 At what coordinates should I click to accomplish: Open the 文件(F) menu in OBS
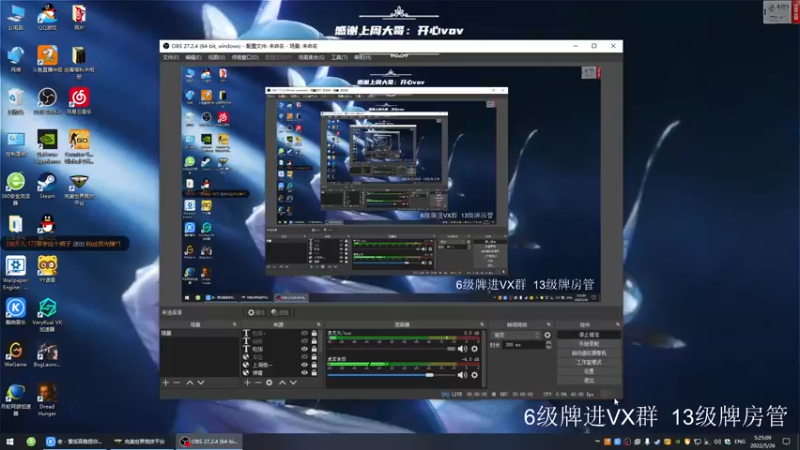[170, 58]
